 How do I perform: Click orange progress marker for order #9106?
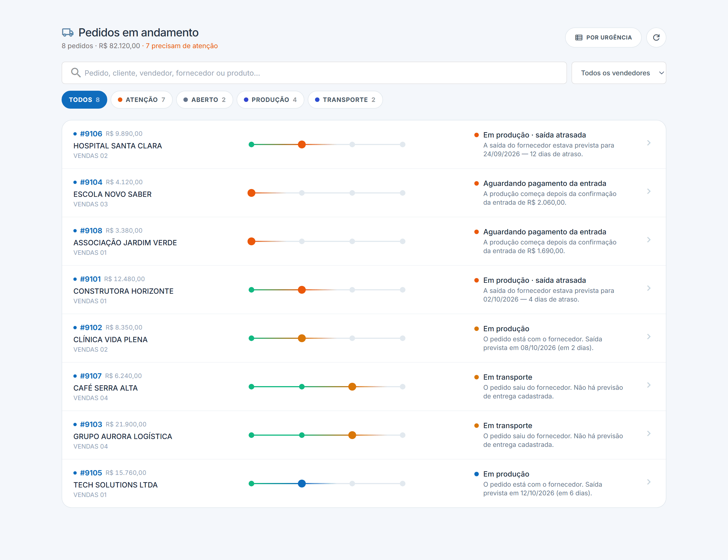[302, 144]
